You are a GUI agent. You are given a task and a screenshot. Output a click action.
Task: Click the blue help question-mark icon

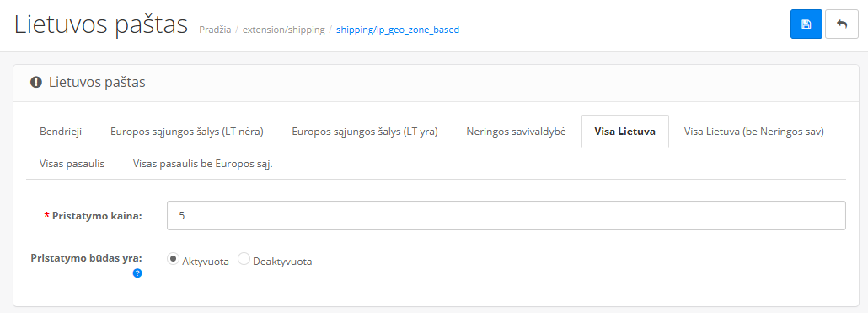[x=137, y=273]
